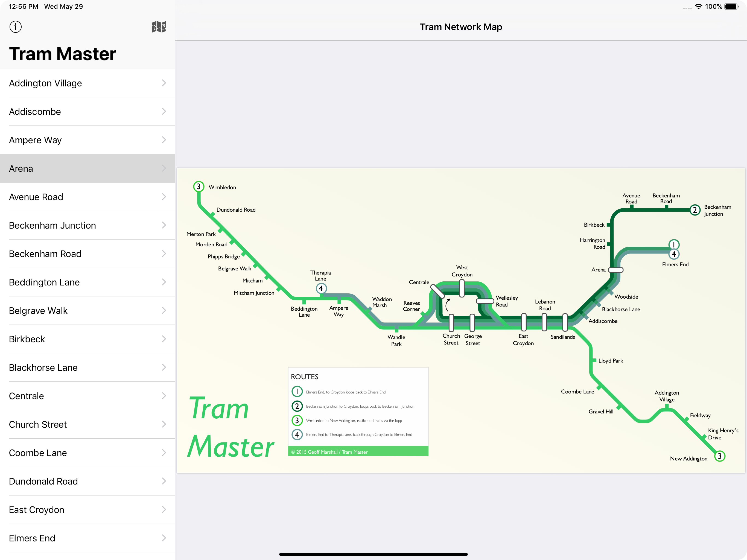Expand Beckenham Junction row chevron
747x560 pixels.
(x=164, y=225)
